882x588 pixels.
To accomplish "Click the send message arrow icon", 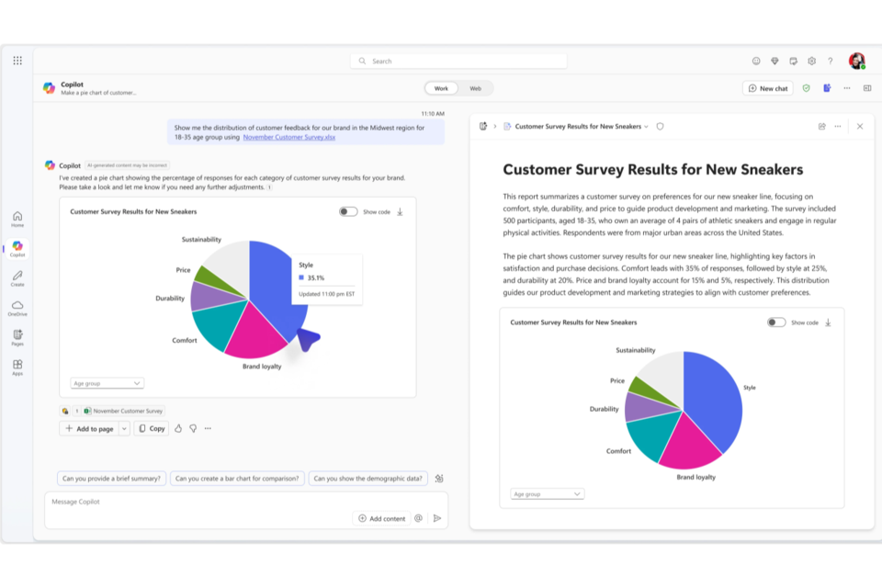I will click(x=437, y=518).
